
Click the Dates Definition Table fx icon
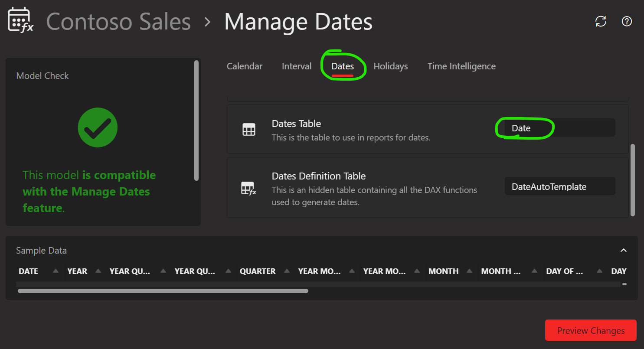249,188
